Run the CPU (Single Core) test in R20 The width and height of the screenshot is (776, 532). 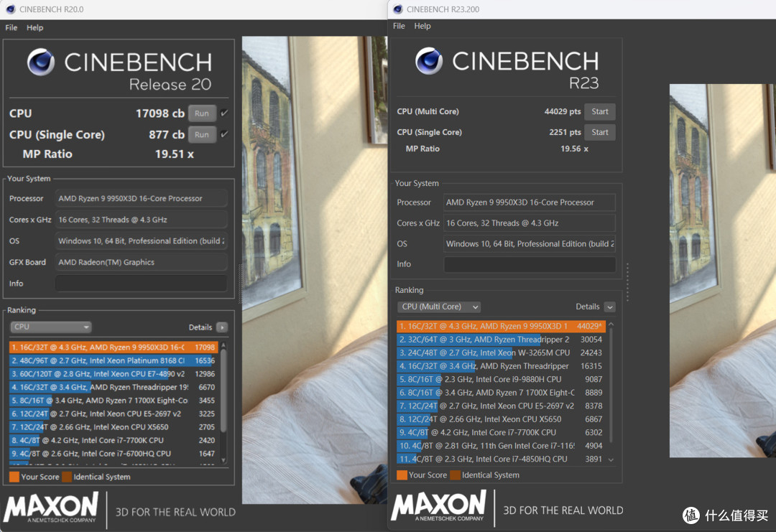(x=202, y=134)
